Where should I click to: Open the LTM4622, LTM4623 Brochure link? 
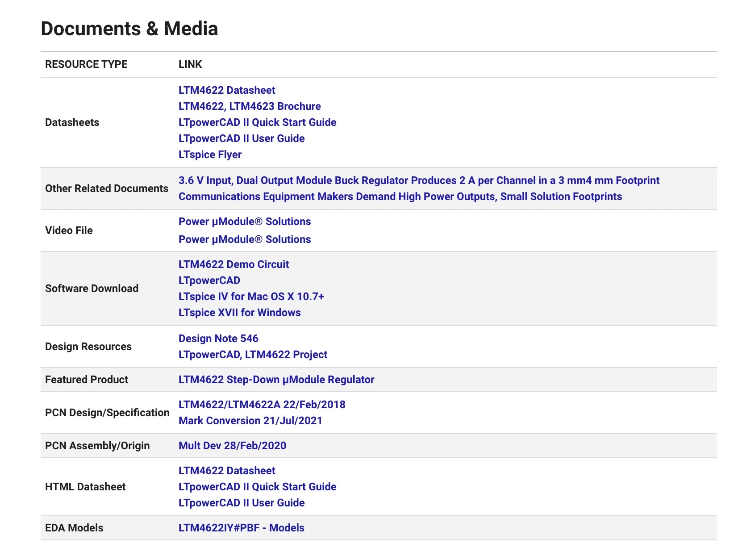pos(250,106)
